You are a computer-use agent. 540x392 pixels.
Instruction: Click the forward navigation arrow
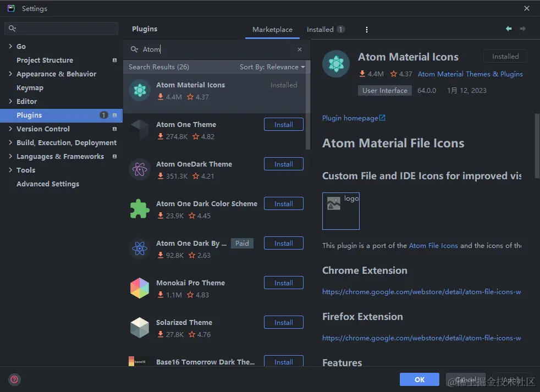[x=522, y=29]
